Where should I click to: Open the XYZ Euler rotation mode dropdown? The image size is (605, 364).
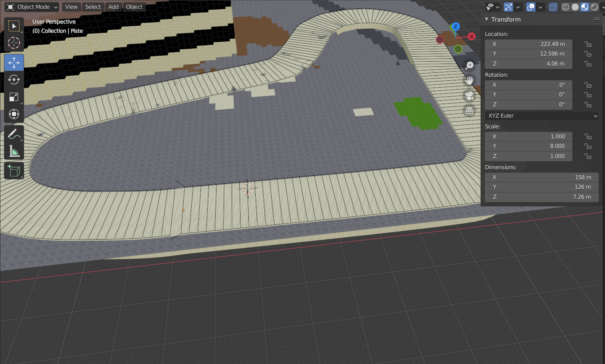(542, 116)
